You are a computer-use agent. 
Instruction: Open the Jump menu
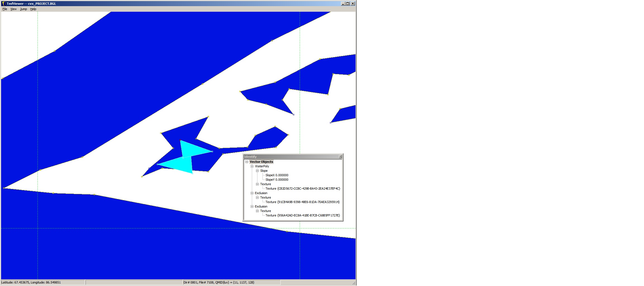pyautogui.click(x=23, y=9)
